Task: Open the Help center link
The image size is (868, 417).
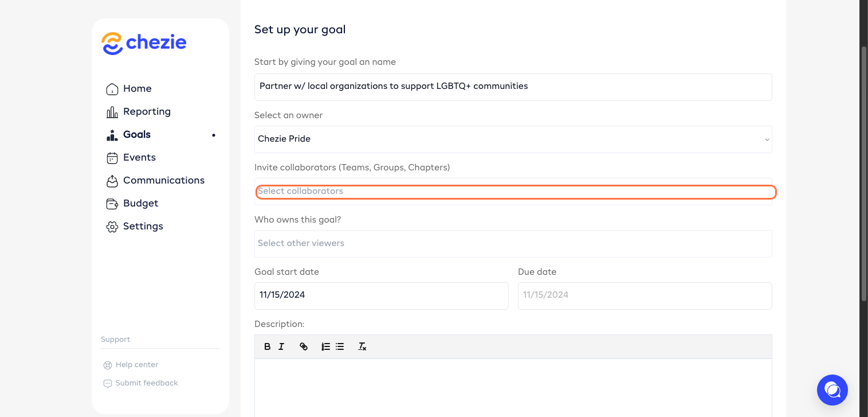Action: pyautogui.click(x=136, y=365)
